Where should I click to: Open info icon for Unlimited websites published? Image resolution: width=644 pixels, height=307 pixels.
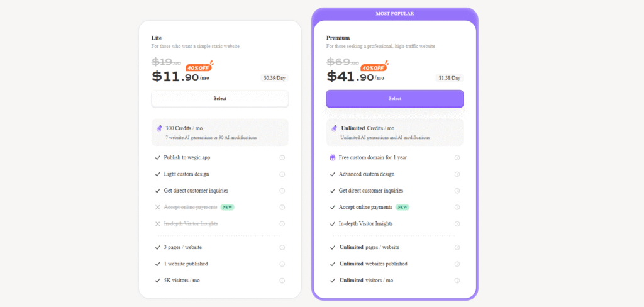pos(457,264)
